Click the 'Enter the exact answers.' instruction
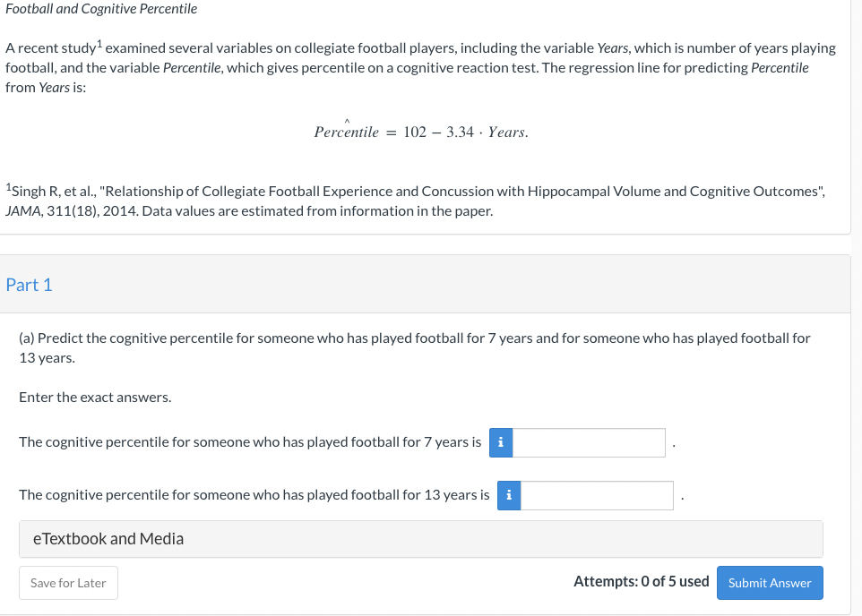862x616 pixels. (95, 397)
